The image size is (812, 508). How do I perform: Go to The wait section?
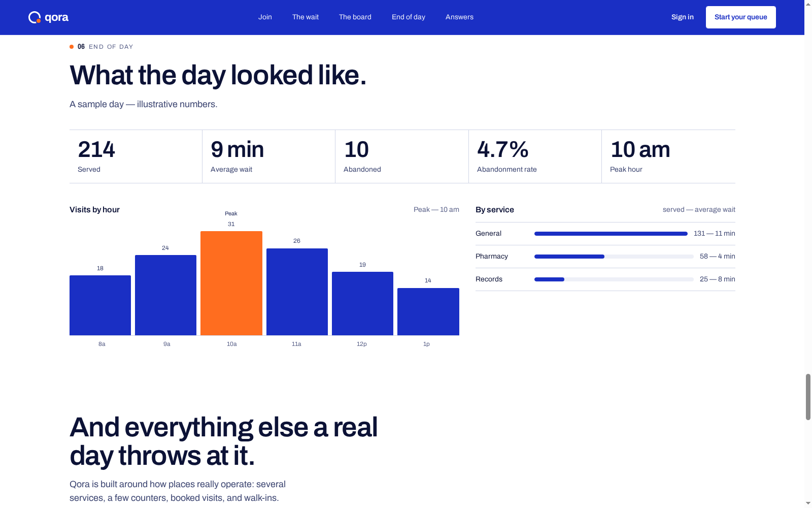coord(306,17)
